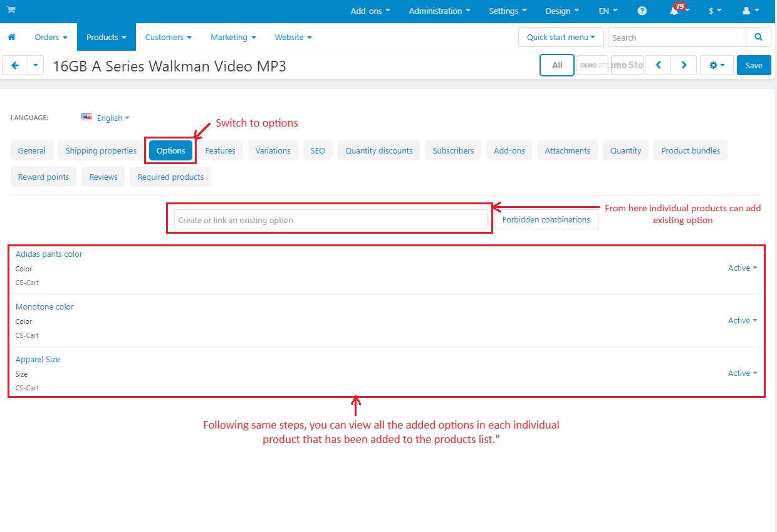The image size is (777, 532).
Task: Open the user account icon menu
Action: pos(749,11)
